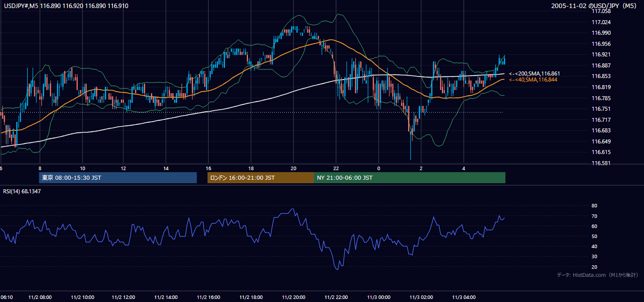Click price axis value 117.058
Viewport: 644px width, 302px height.
[x=601, y=11]
